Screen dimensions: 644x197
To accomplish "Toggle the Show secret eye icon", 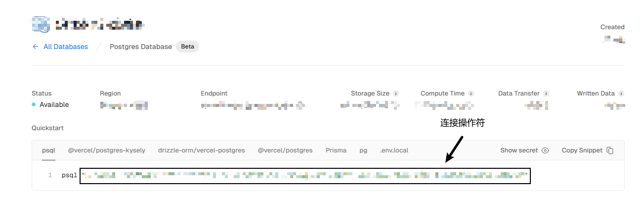I will point(545,150).
